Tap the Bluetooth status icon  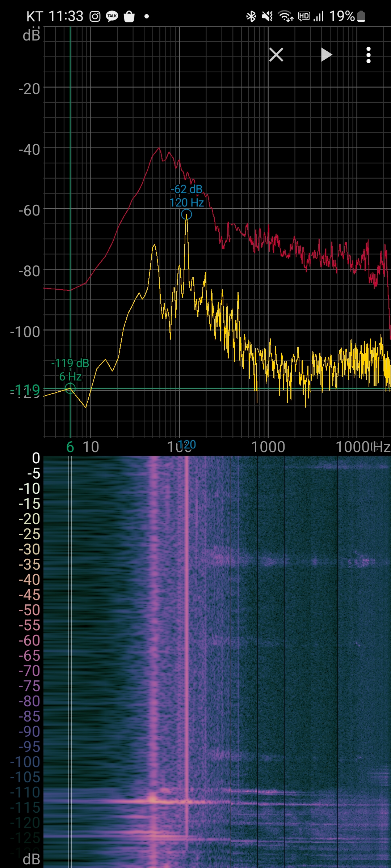click(x=251, y=16)
